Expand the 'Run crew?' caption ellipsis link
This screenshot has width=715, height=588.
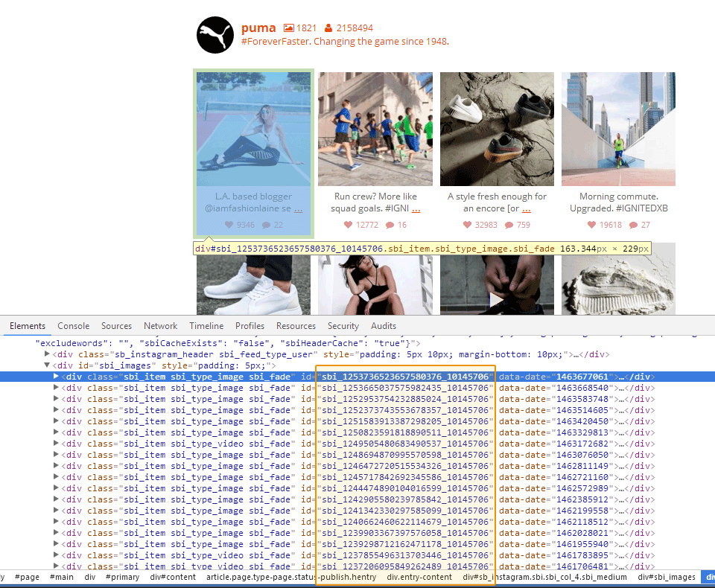(416, 208)
